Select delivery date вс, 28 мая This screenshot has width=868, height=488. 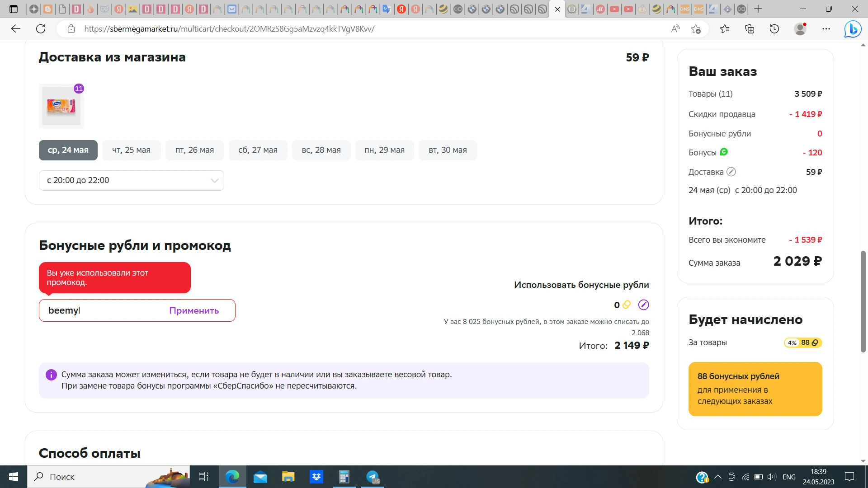point(321,150)
